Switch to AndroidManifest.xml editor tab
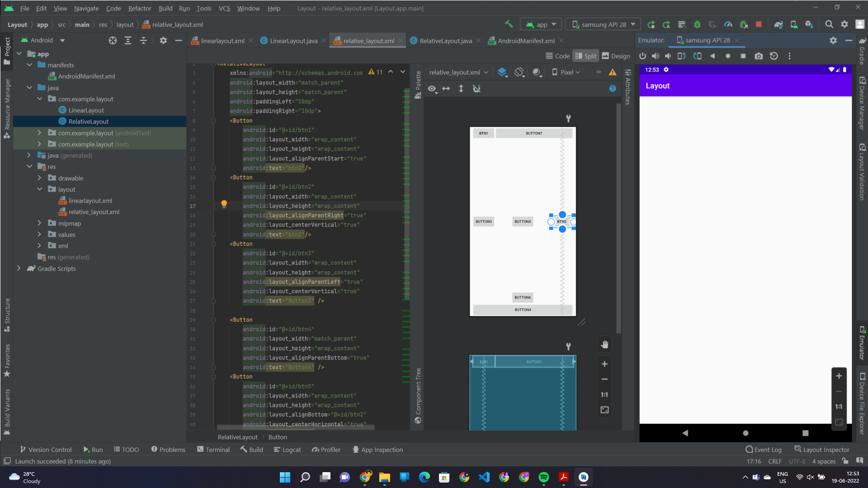868x488 pixels. point(526,41)
